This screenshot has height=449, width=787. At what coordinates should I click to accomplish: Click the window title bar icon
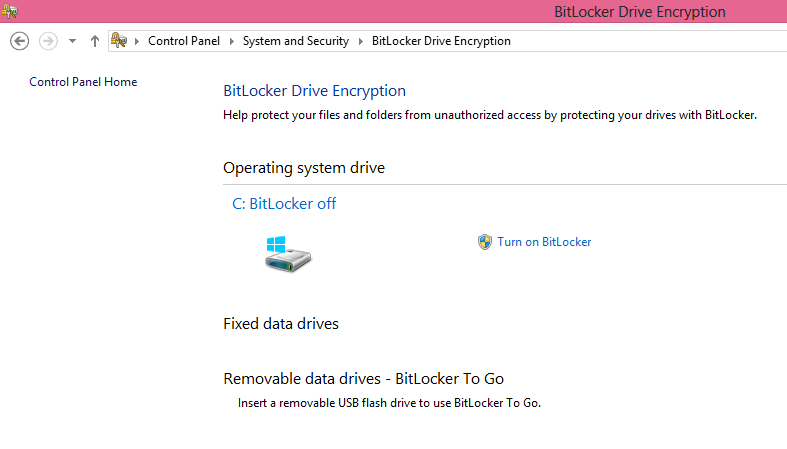tap(9, 11)
